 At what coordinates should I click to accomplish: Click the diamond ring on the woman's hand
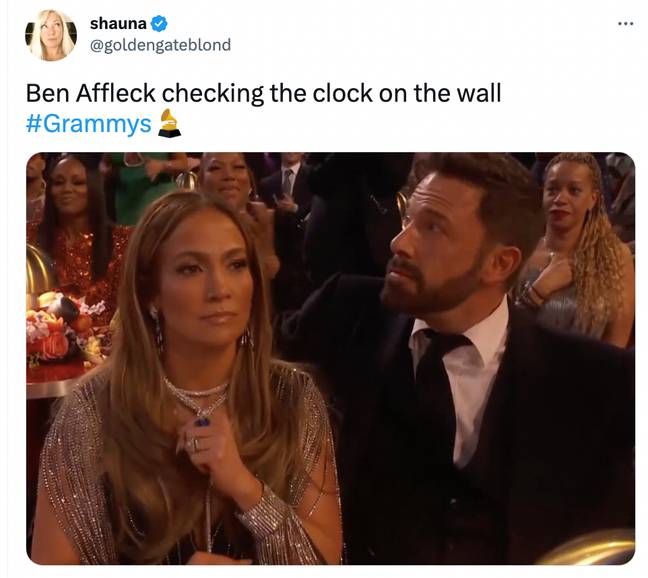pyautogui.click(x=193, y=444)
